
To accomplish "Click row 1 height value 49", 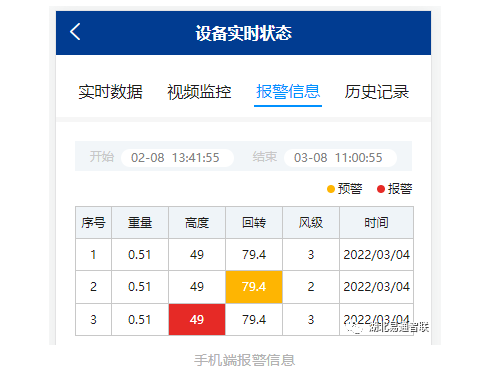I will [x=197, y=255].
